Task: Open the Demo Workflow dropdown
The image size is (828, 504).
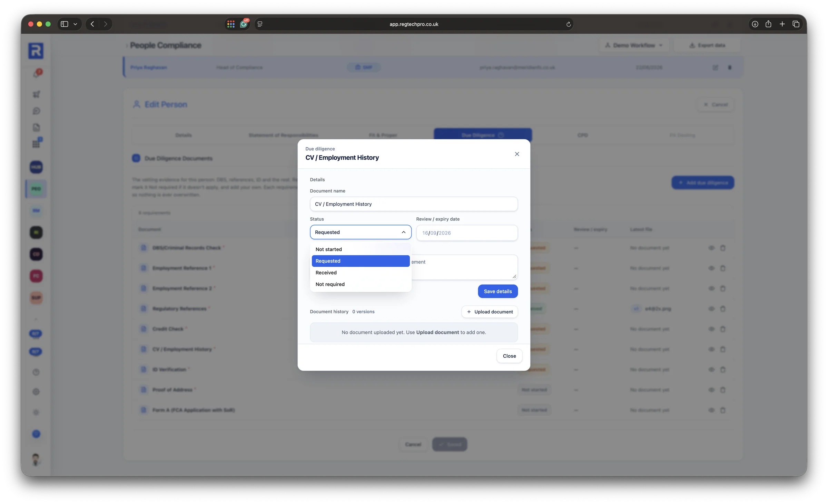Action: (634, 45)
